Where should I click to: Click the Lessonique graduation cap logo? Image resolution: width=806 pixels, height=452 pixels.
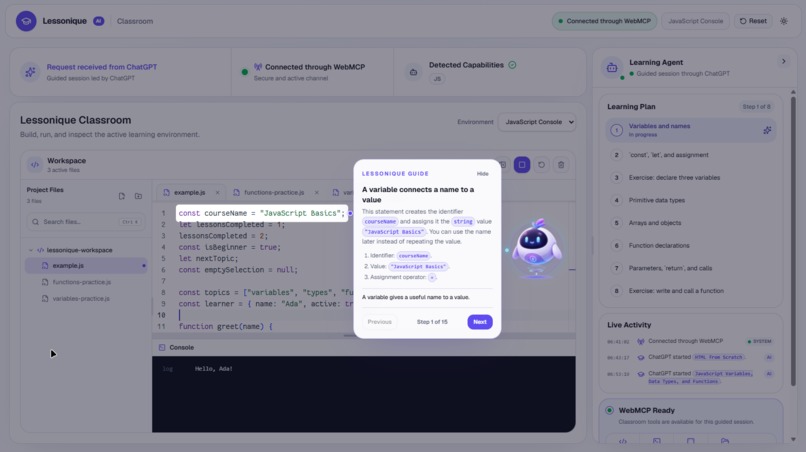point(26,21)
